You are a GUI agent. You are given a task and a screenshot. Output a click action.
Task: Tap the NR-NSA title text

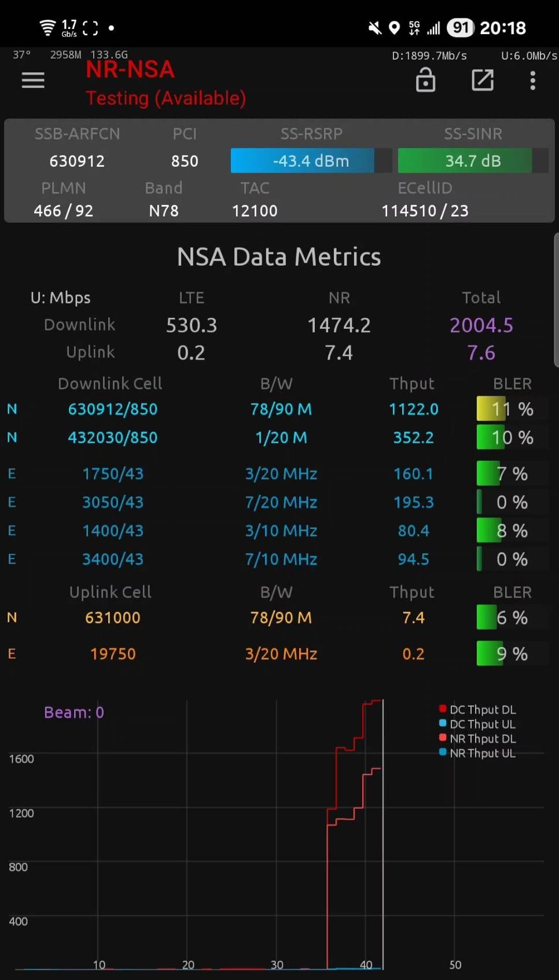(130, 69)
